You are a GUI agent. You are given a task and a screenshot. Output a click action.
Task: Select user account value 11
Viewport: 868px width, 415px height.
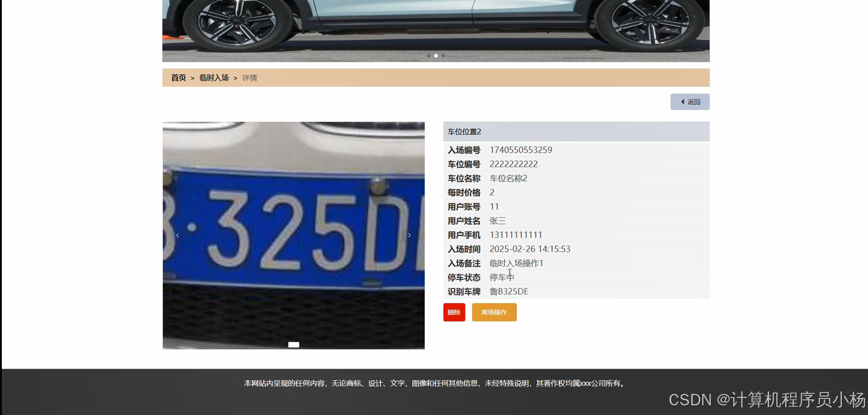click(x=494, y=207)
